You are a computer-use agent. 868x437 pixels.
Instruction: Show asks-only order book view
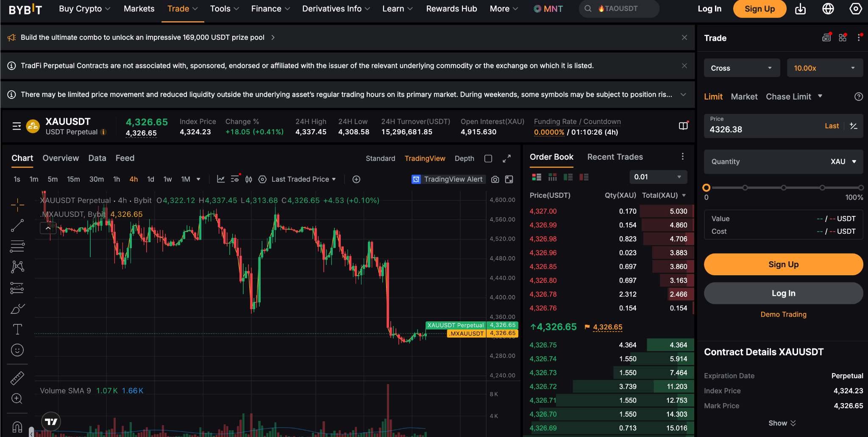[x=584, y=177]
